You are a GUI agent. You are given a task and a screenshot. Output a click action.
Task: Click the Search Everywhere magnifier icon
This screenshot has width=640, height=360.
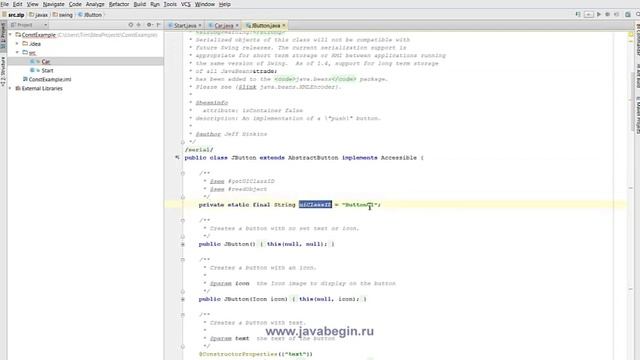pyautogui.click(x=638, y=14)
